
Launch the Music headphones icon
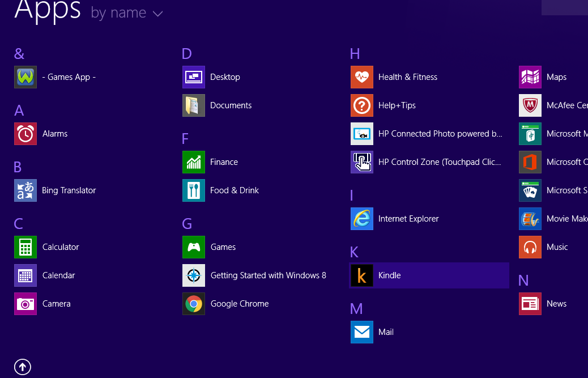point(530,247)
